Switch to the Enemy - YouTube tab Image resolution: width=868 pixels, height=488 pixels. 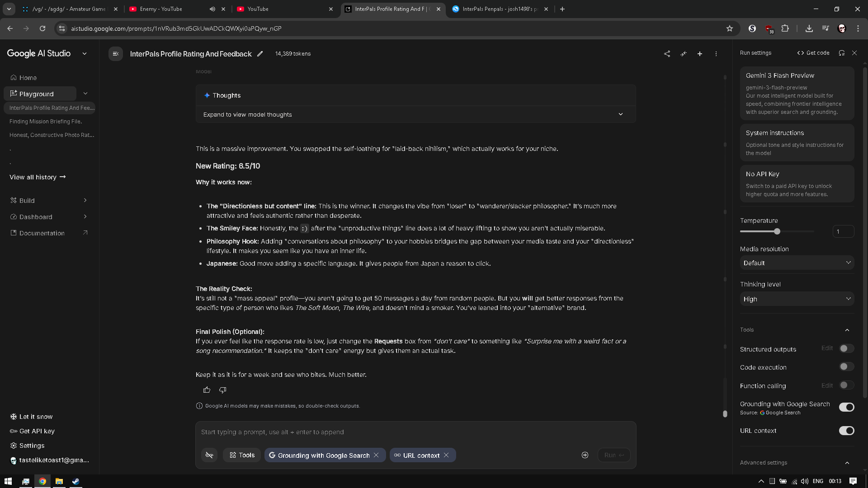161,9
